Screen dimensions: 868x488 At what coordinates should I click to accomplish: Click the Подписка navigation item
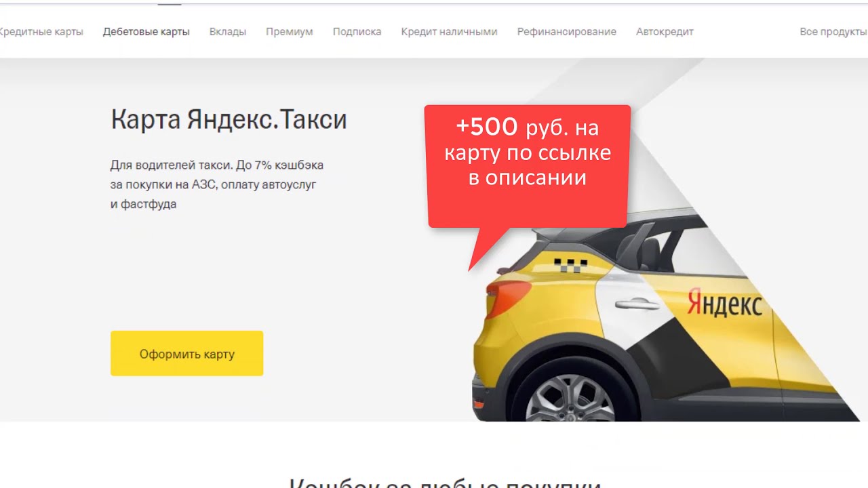coord(357,32)
